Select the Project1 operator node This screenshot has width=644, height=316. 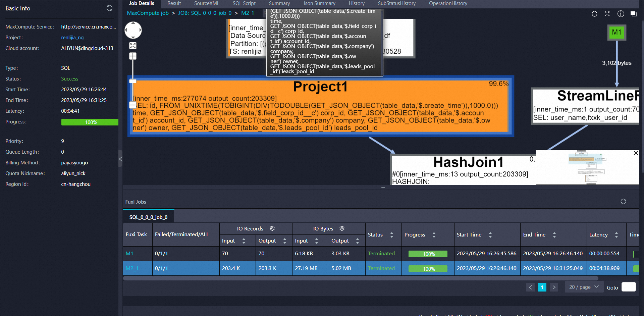(320, 106)
